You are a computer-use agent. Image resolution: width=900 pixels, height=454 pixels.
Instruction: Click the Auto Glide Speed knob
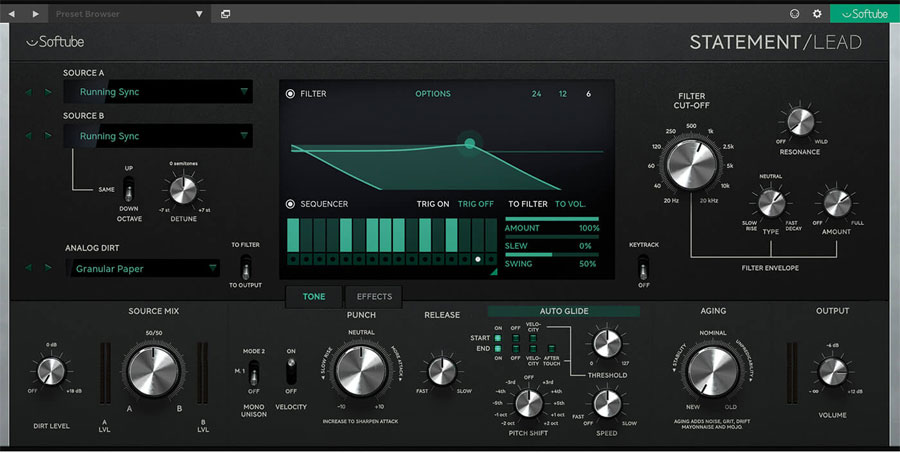(607, 403)
